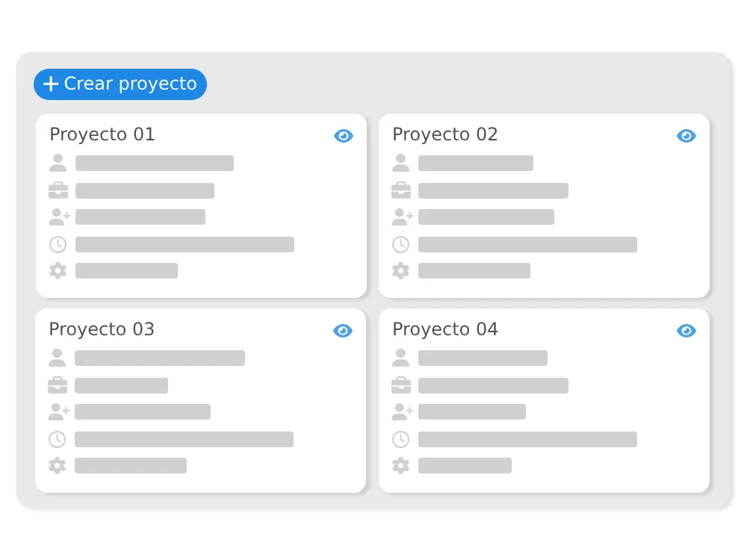Screen dimensions: 747x560
Task: Open the Proyecto 01 title
Action: [x=102, y=134]
